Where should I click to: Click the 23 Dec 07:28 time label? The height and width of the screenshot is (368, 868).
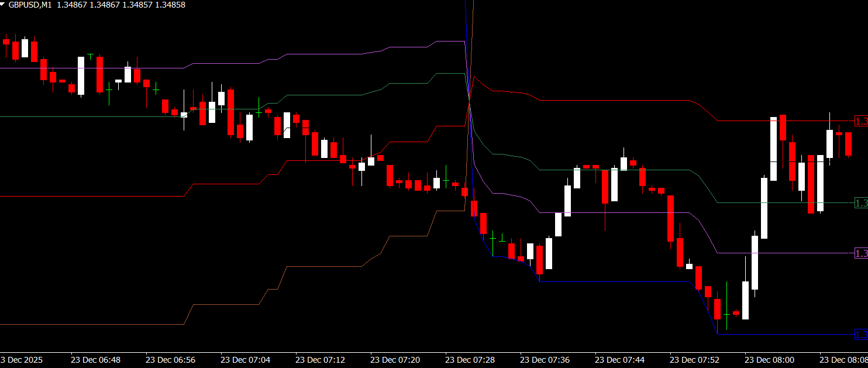pyautogui.click(x=470, y=359)
